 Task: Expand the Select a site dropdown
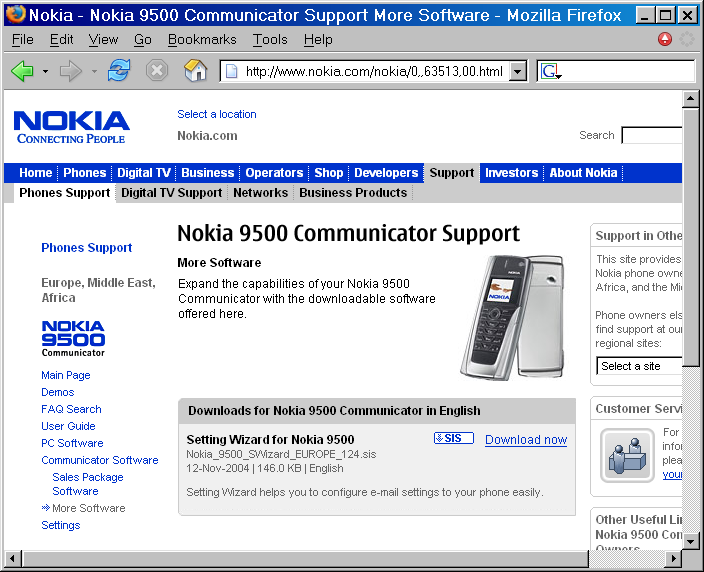(x=639, y=366)
